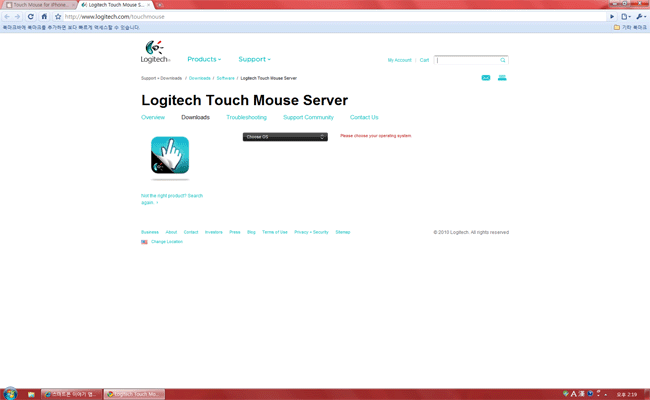Click the Logitech logo
Image resolution: width=650 pixels, height=400 pixels.
[x=155, y=52]
